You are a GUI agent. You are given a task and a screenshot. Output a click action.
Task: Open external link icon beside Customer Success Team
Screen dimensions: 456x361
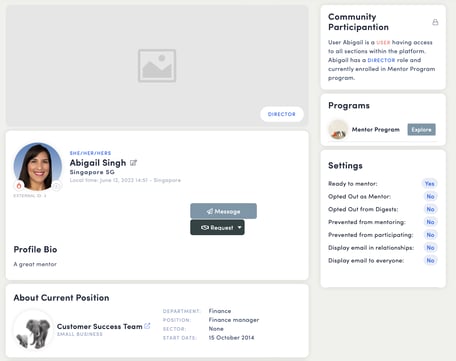tap(147, 326)
